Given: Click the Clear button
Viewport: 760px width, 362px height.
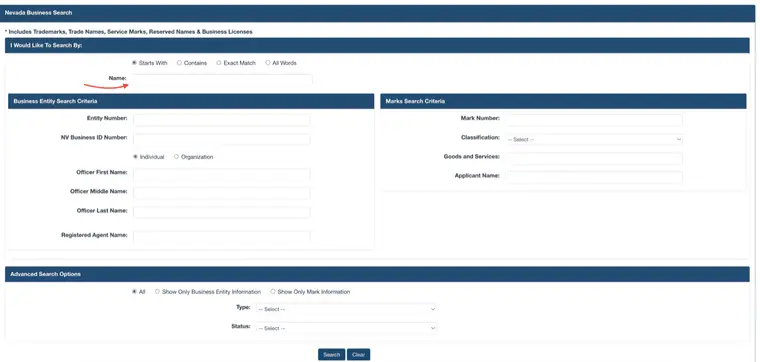Looking at the screenshot, I should pos(359,355).
